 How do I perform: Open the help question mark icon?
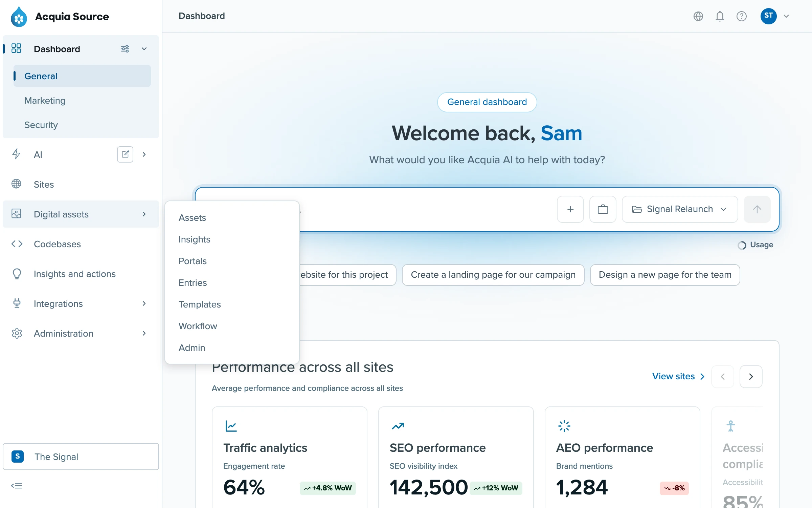[741, 16]
